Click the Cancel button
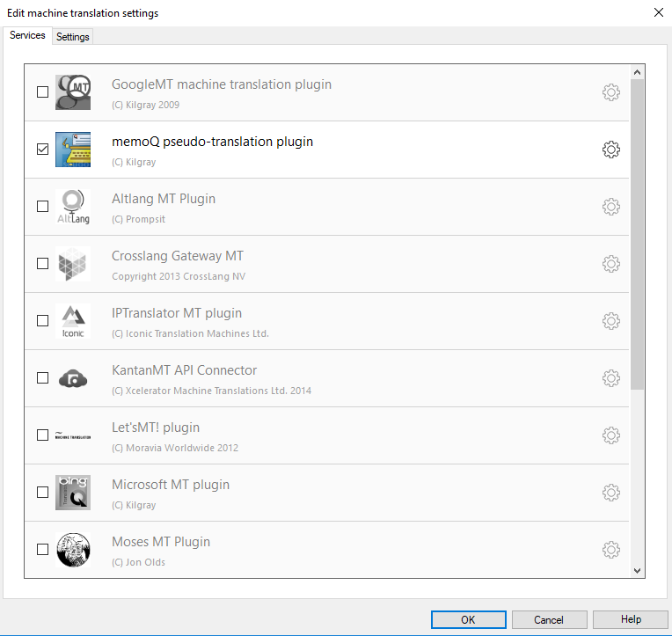Screen dimensions: 672x636 pos(549,619)
